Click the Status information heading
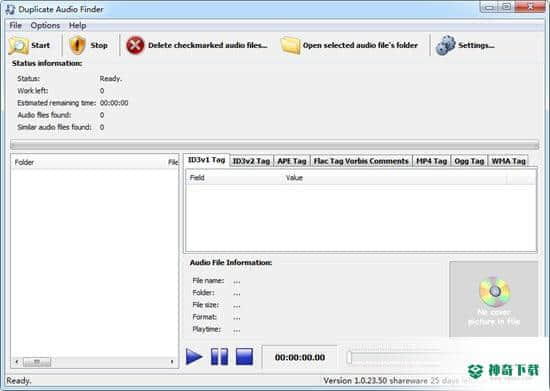Viewport: 550px width, 391px height. tap(47, 63)
